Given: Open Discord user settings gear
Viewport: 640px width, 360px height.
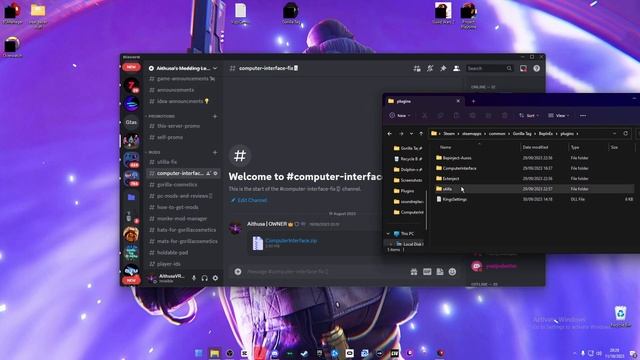Looking at the screenshot, I should (x=215, y=278).
